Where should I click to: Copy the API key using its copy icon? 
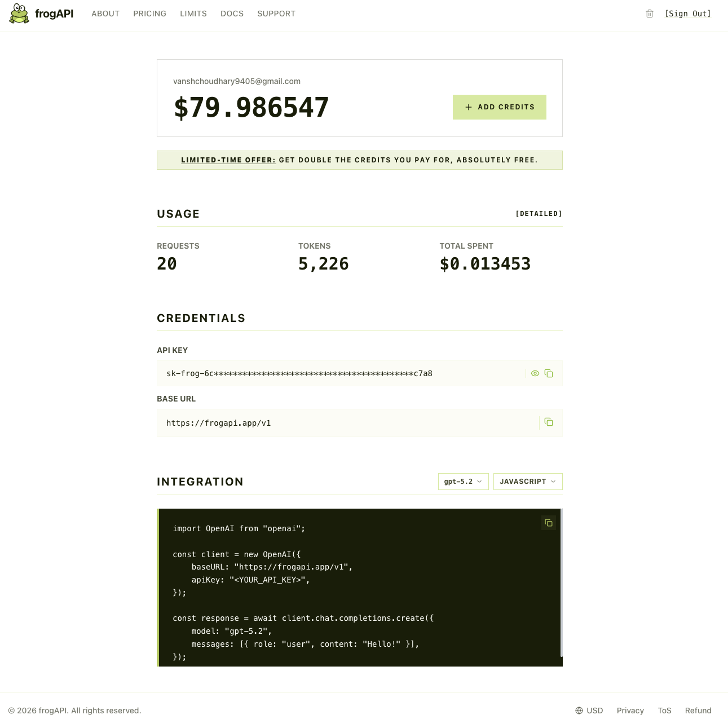549,373
